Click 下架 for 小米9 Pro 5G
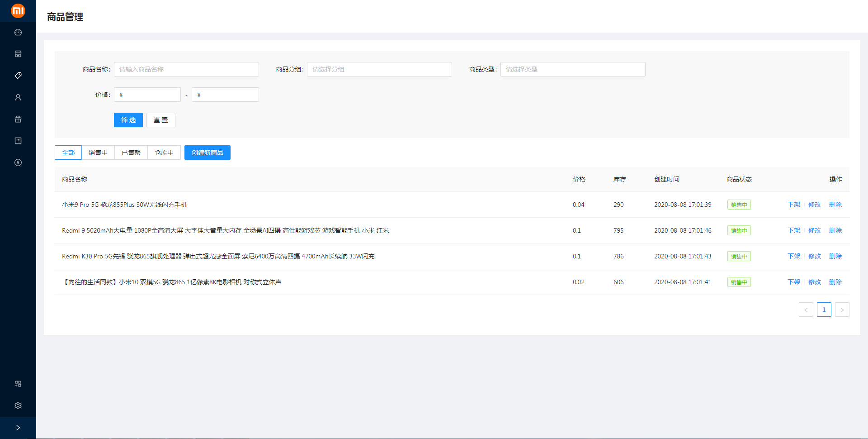The height and width of the screenshot is (439, 868). click(794, 205)
